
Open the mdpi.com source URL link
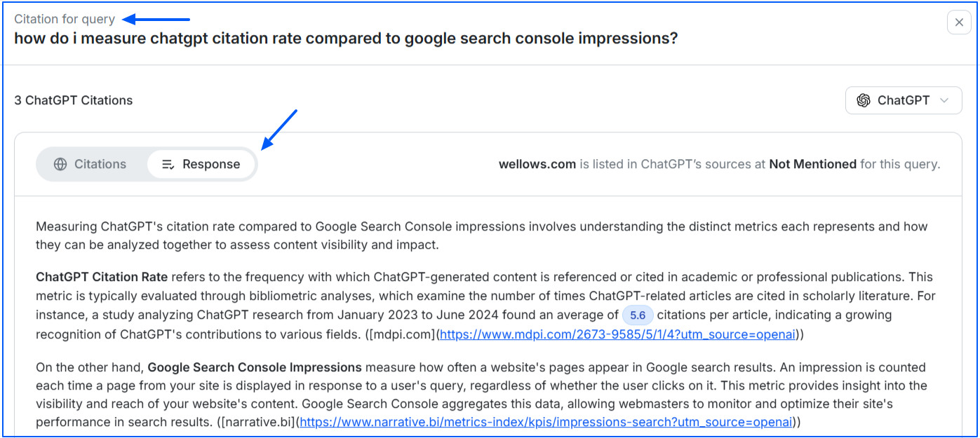[x=618, y=334]
